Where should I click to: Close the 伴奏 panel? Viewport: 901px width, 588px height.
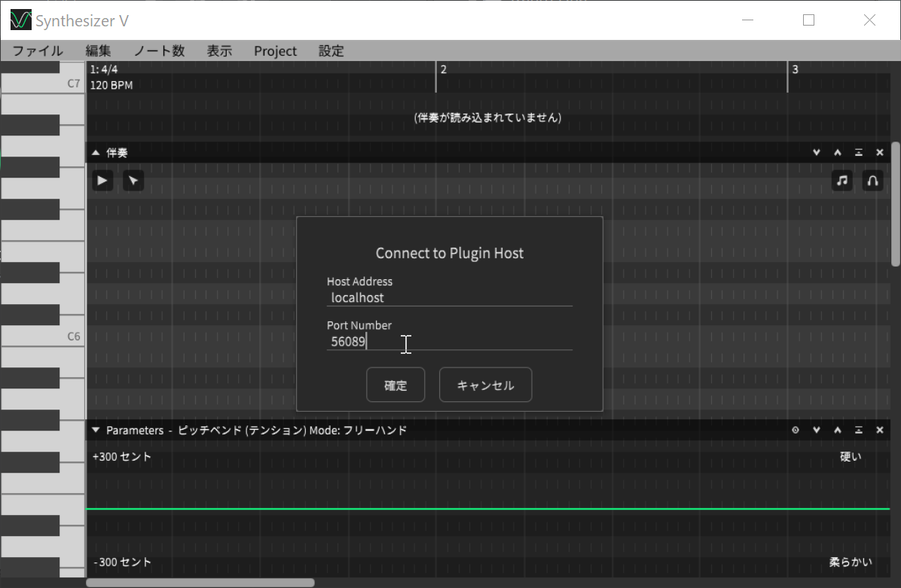tap(880, 153)
